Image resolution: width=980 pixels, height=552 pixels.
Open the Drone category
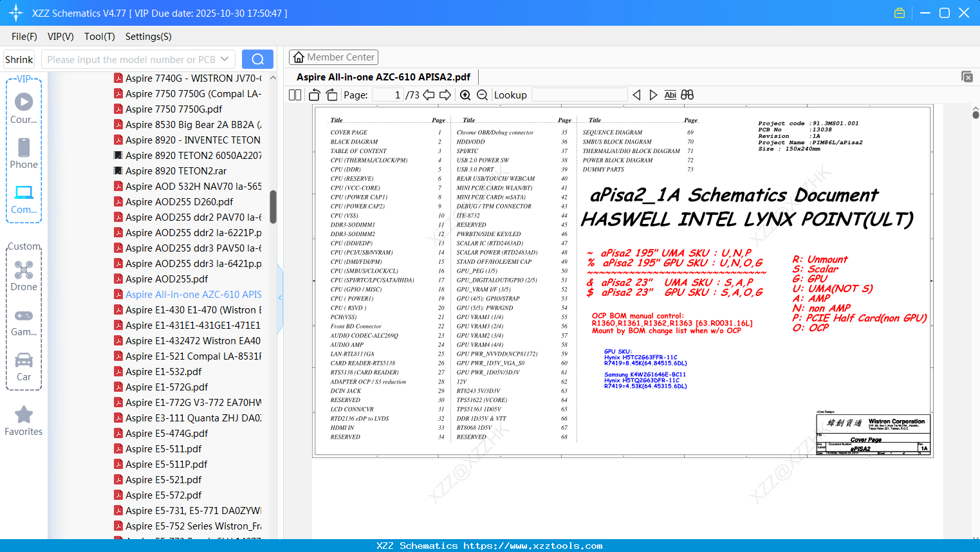[x=24, y=275]
